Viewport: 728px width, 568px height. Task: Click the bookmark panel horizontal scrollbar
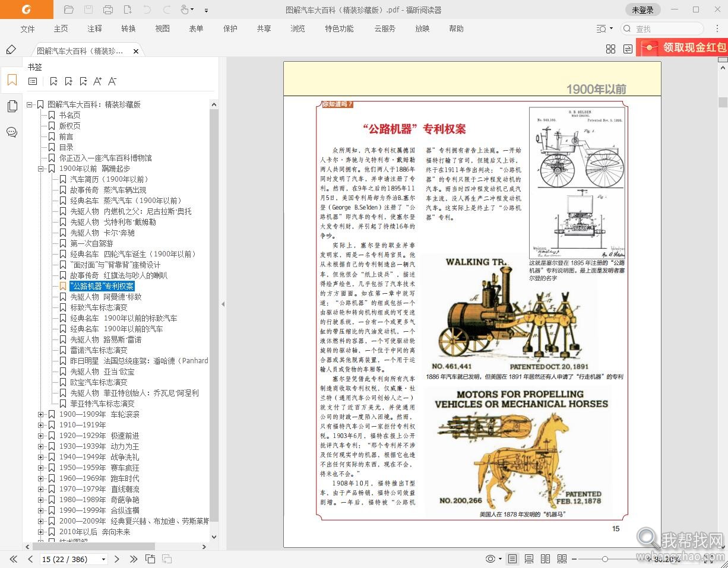[94, 546]
